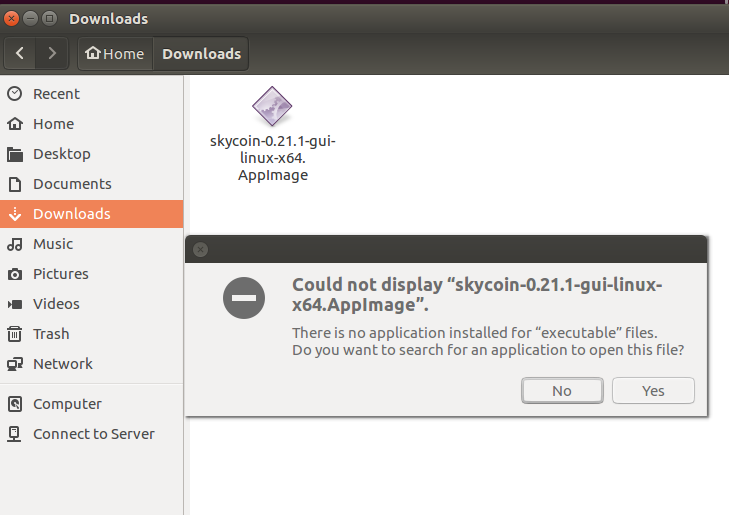Browse the Network label in the sidebar
The width and height of the screenshot is (729, 515).
[63, 364]
